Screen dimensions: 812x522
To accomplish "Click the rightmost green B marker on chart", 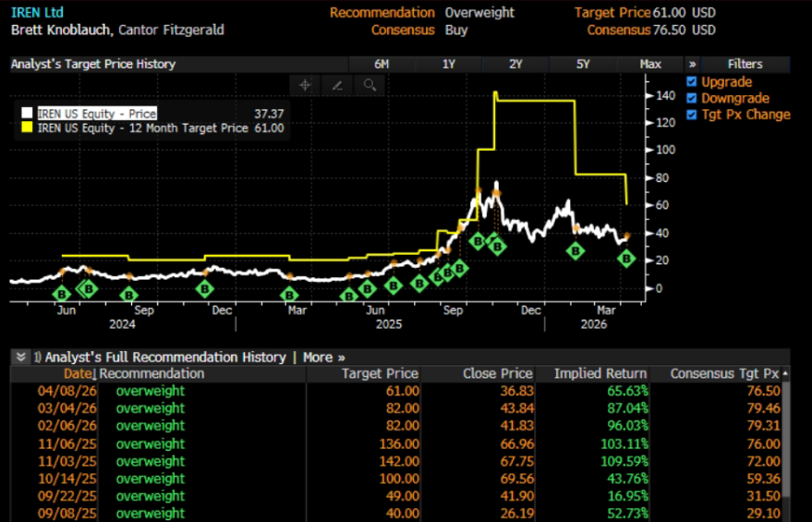I will [626, 258].
